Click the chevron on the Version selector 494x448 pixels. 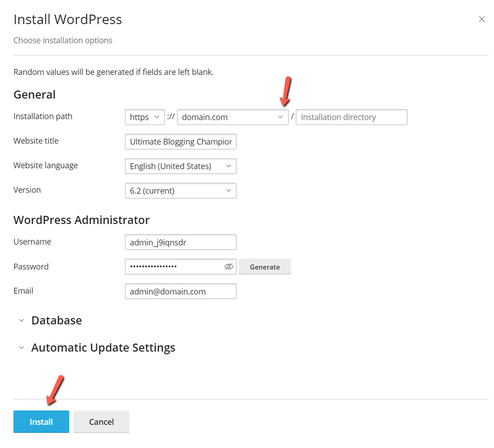click(x=228, y=191)
